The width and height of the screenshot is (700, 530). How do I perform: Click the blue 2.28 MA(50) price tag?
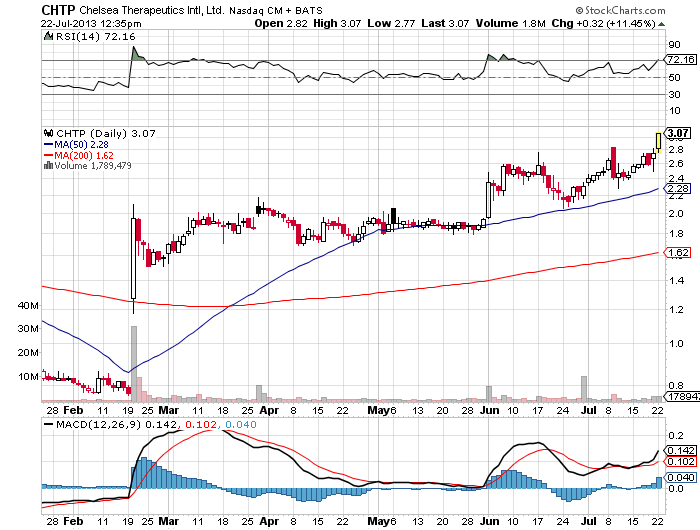(678, 188)
